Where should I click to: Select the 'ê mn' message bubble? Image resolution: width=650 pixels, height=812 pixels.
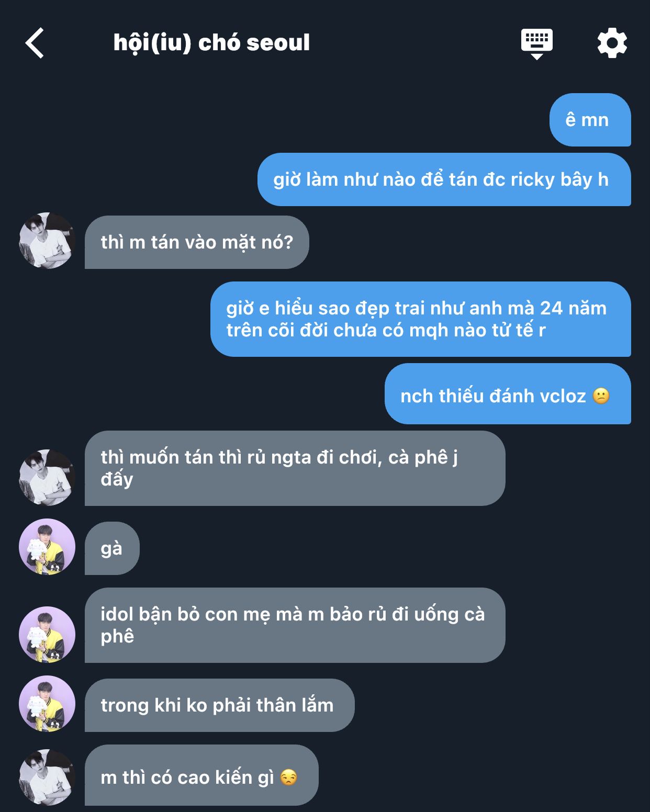coord(590,120)
